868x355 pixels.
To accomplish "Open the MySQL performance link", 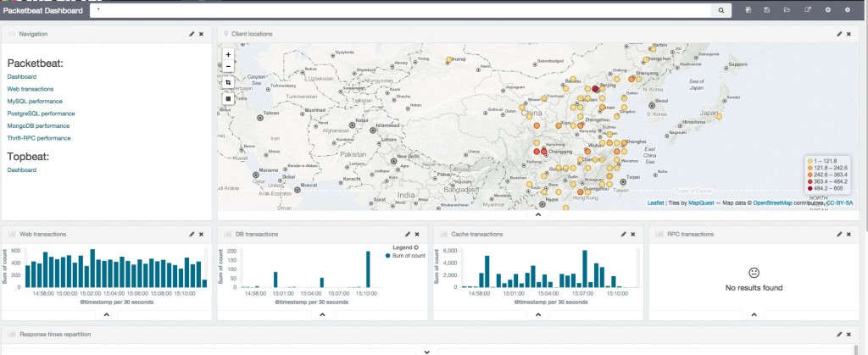I will click(35, 101).
